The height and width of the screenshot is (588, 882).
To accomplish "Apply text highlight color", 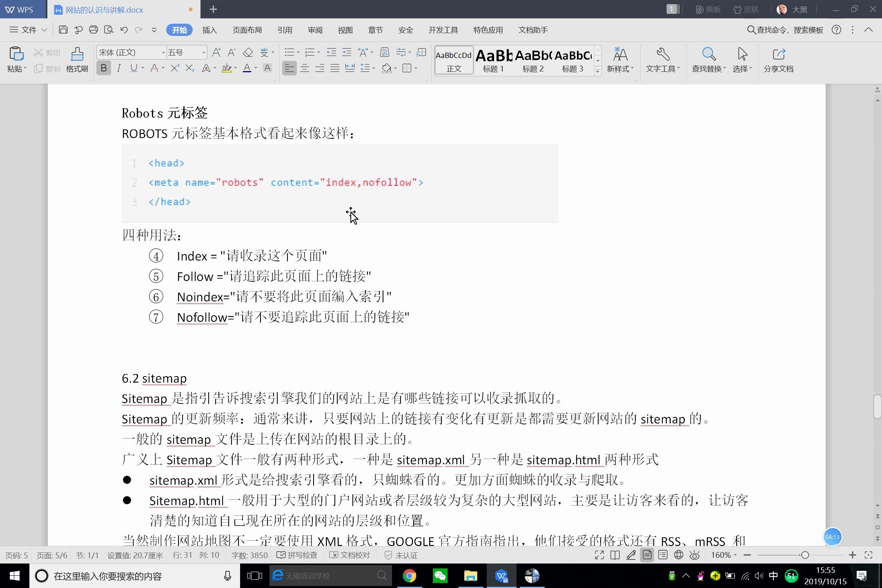I will pos(227,68).
